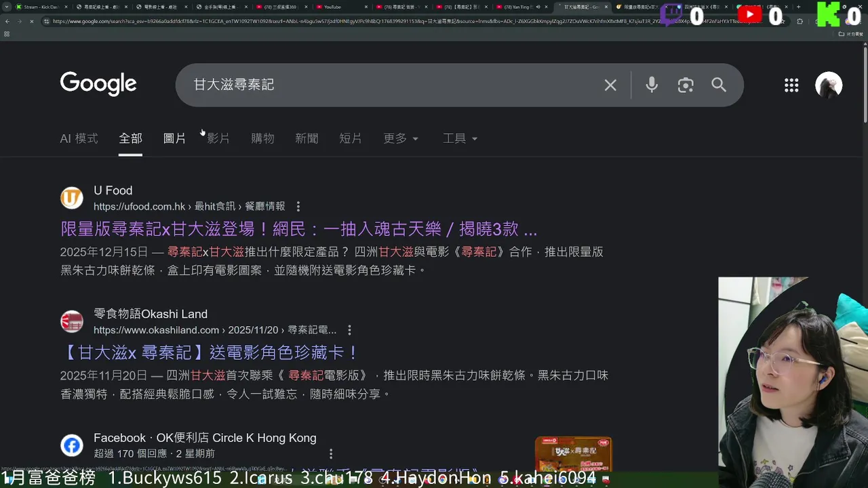Clear the search box text
The width and height of the screenshot is (868, 488).
pos(610,85)
